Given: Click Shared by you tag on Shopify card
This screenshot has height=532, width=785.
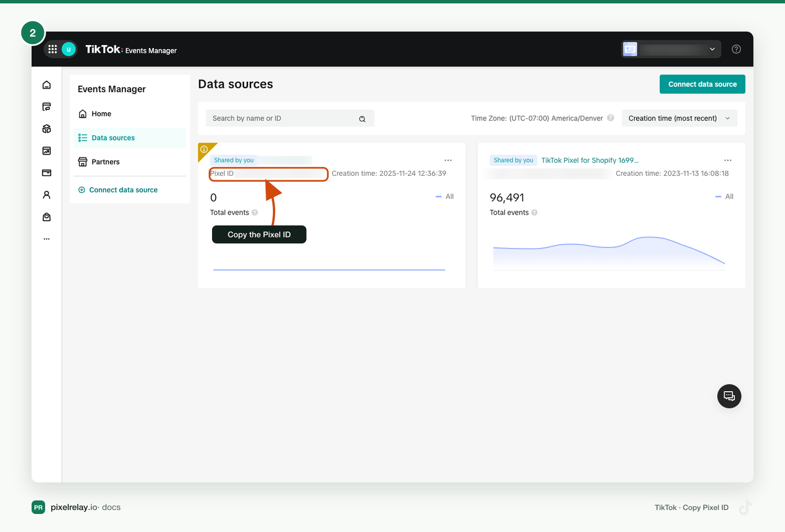Looking at the screenshot, I should pyautogui.click(x=514, y=161).
